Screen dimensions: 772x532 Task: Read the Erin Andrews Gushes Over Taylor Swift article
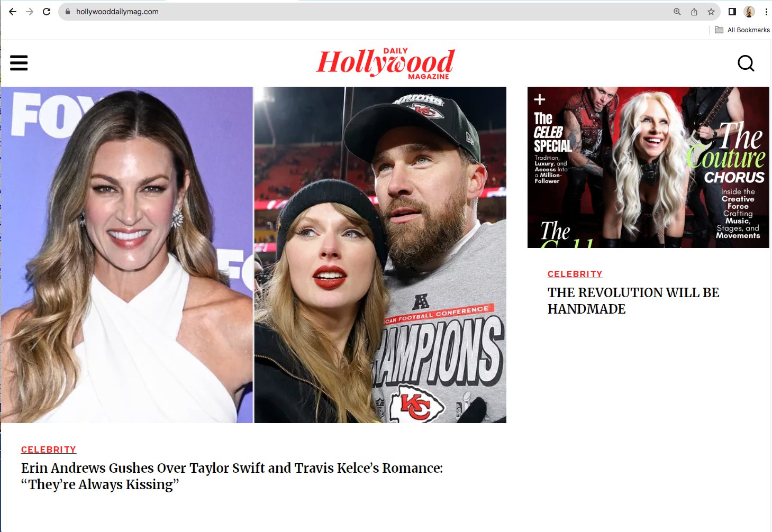232,476
